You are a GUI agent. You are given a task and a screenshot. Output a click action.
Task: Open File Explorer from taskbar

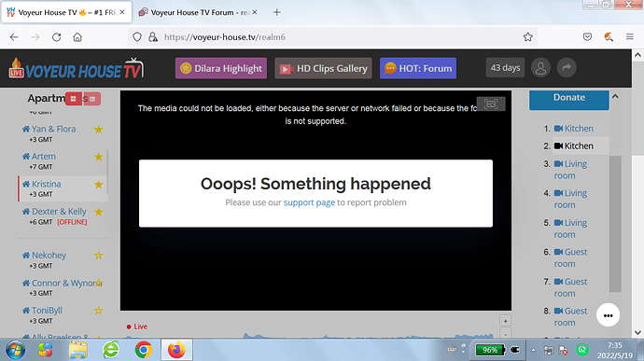[x=78, y=350]
